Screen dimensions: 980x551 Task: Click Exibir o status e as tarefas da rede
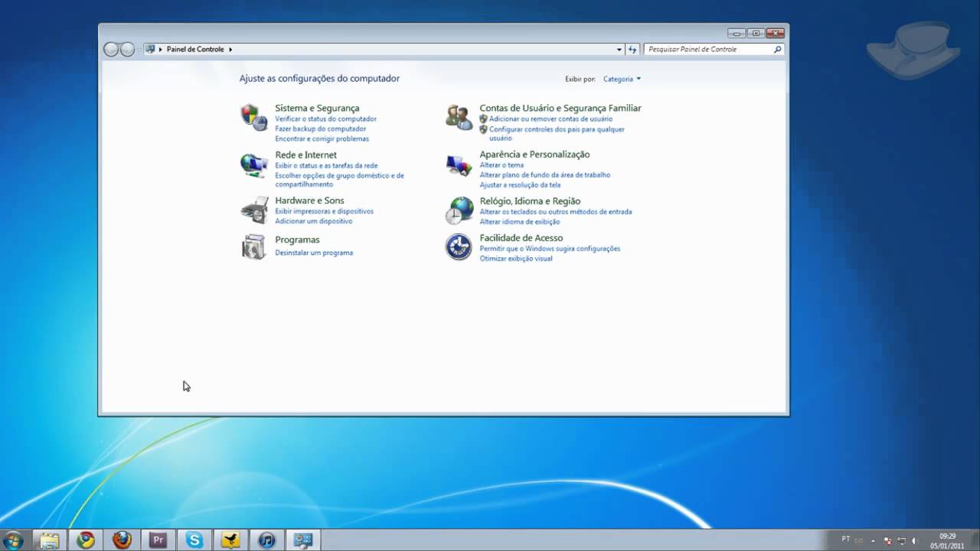tap(326, 165)
